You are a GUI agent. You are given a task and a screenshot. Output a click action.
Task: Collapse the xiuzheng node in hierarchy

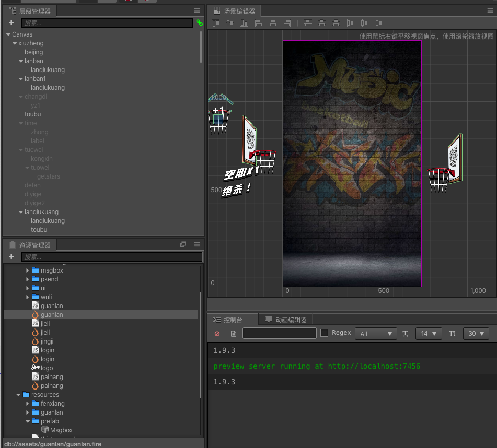tap(15, 43)
